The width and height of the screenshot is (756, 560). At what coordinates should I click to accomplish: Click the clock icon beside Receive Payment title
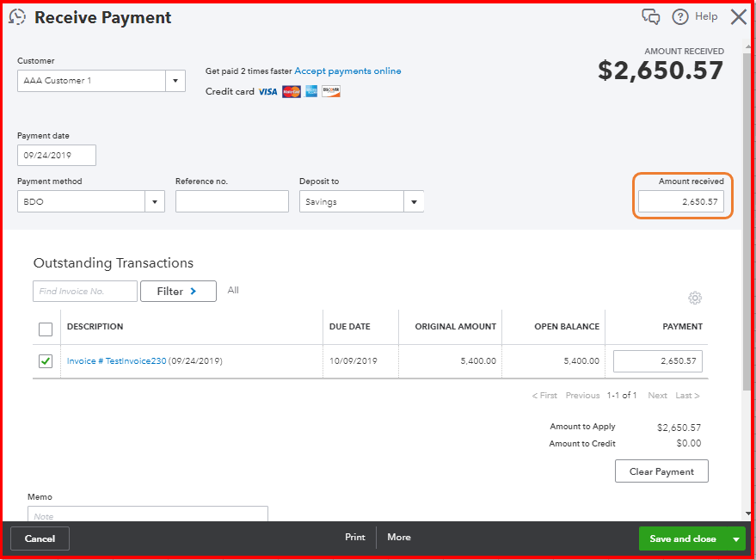click(17, 16)
